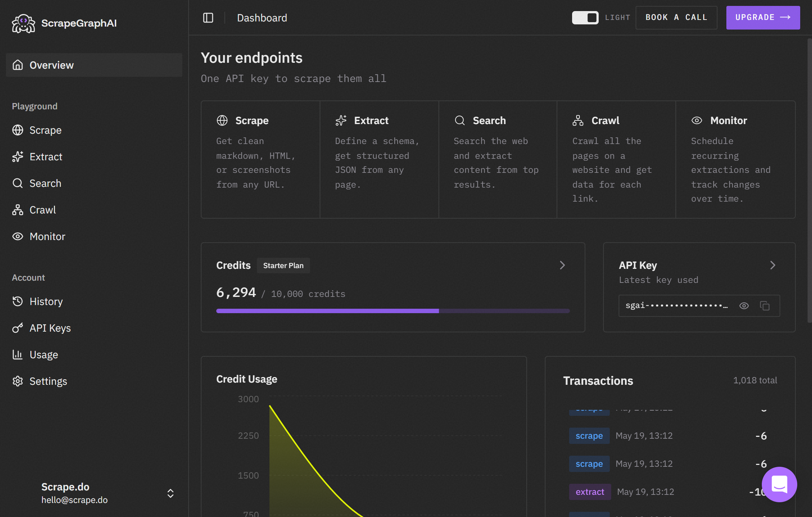Expand the Credits card chevron
Screen dimensions: 812x517
[562, 265]
